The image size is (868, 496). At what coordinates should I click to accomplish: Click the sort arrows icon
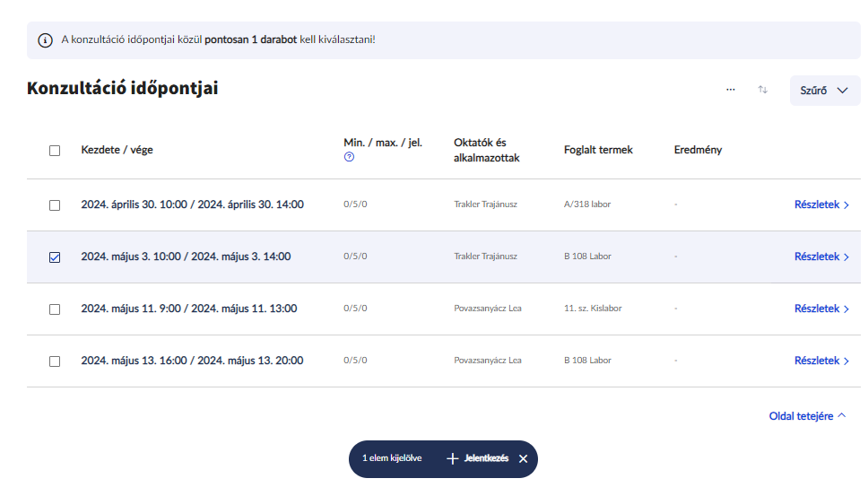click(763, 90)
